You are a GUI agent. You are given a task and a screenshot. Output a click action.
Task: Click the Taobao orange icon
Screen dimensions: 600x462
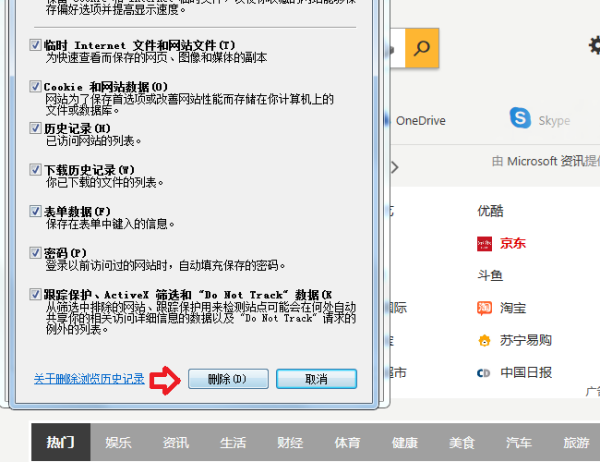click(x=484, y=308)
